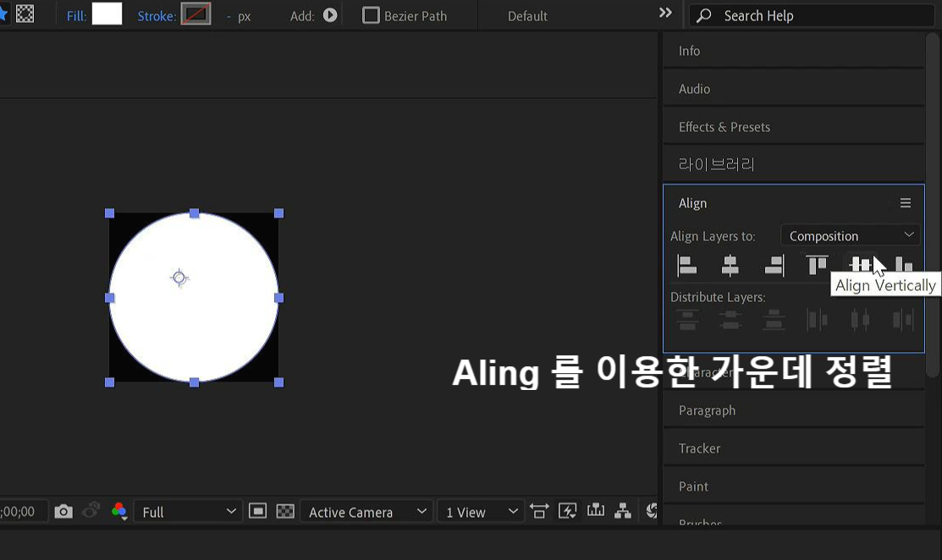Take a snapshot with the camera icon
Image resolution: width=942 pixels, height=560 pixels.
[x=63, y=512]
